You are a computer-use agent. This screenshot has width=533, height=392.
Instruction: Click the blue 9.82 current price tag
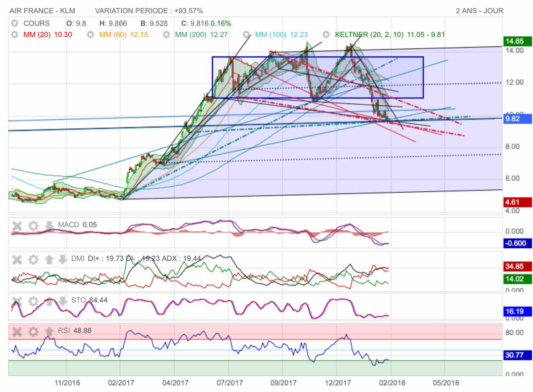517,119
